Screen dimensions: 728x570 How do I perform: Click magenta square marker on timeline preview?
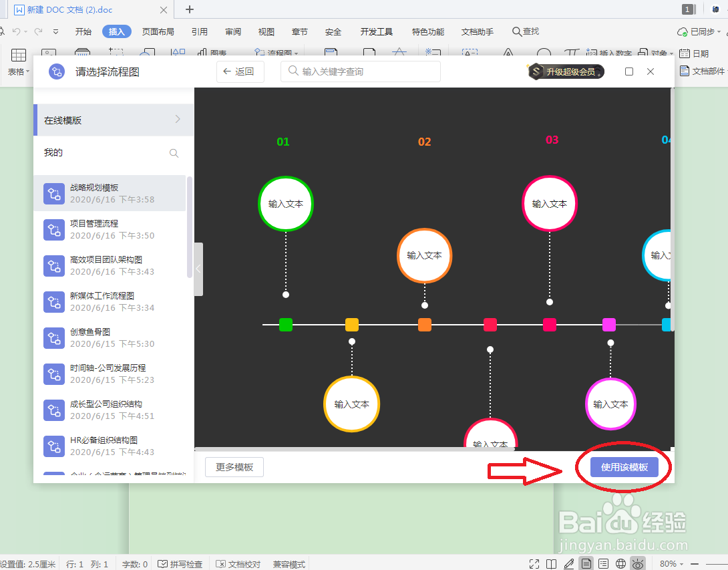click(608, 325)
